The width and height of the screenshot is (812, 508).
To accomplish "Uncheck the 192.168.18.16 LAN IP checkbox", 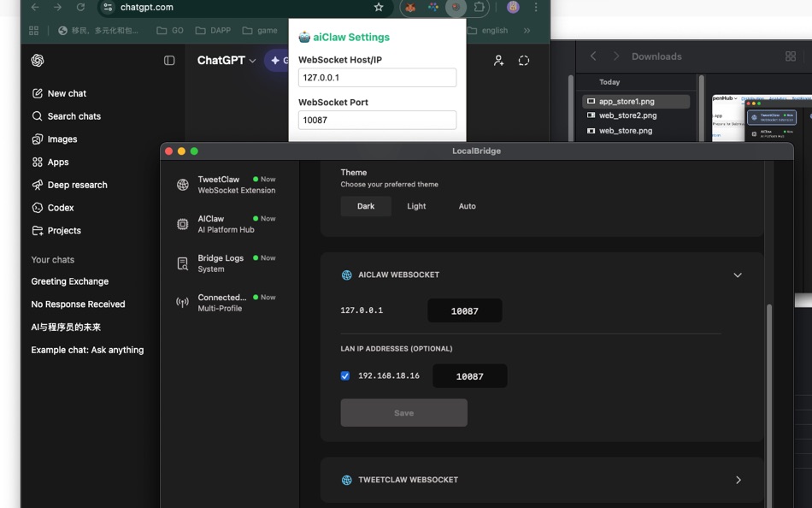I will point(345,375).
